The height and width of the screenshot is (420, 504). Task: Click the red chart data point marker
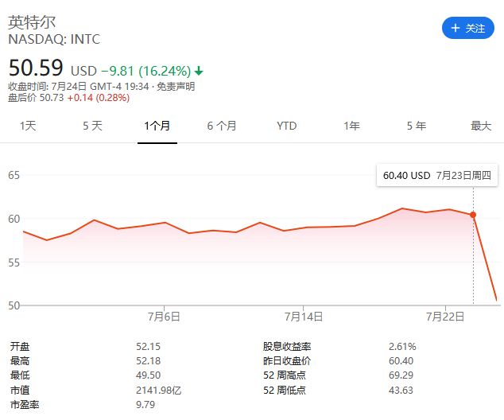[473, 215]
